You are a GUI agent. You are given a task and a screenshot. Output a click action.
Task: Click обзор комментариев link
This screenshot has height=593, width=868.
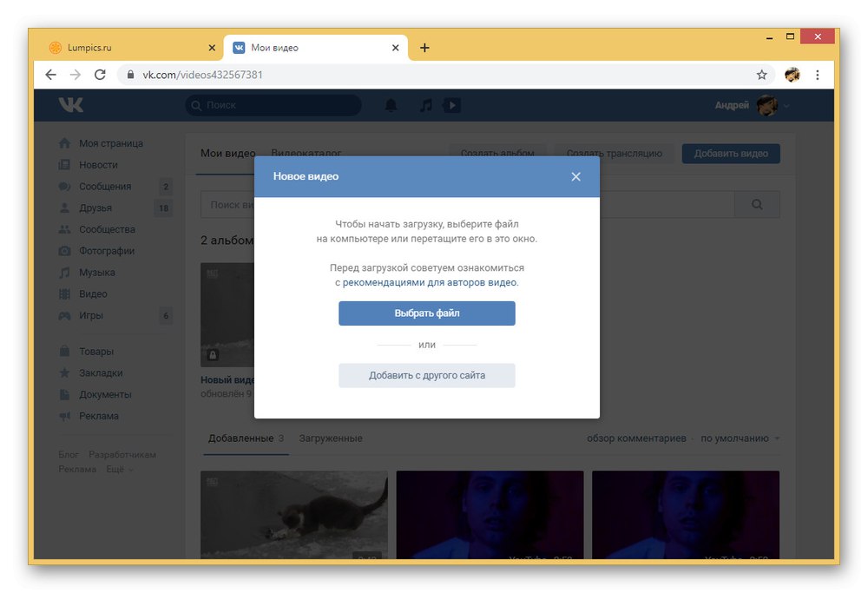pyautogui.click(x=636, y=438)
